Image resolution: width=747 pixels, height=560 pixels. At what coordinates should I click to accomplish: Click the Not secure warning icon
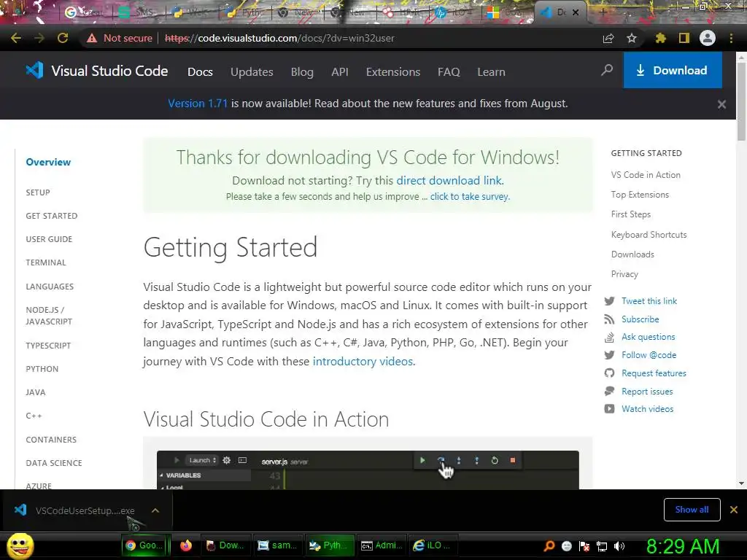pyautogui.click(x=92, y=38)
